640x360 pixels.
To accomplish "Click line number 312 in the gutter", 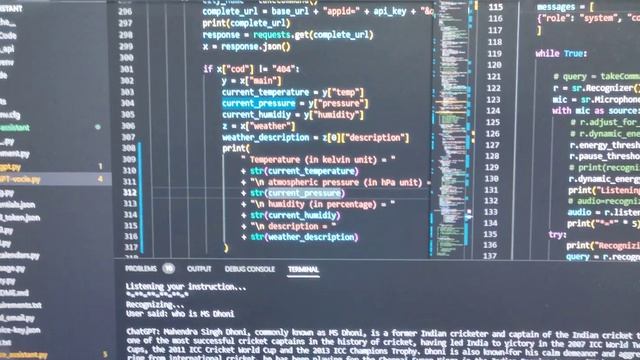I will [130, 193].
